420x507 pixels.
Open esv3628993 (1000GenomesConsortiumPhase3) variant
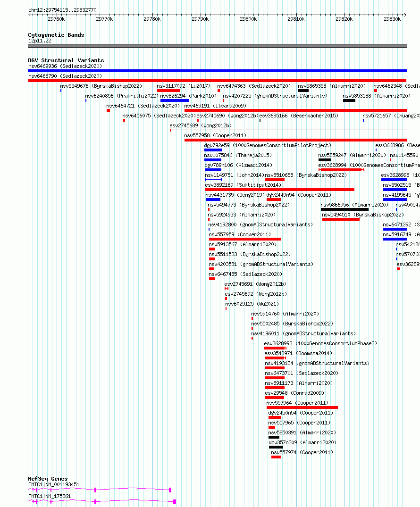[320, 344]
